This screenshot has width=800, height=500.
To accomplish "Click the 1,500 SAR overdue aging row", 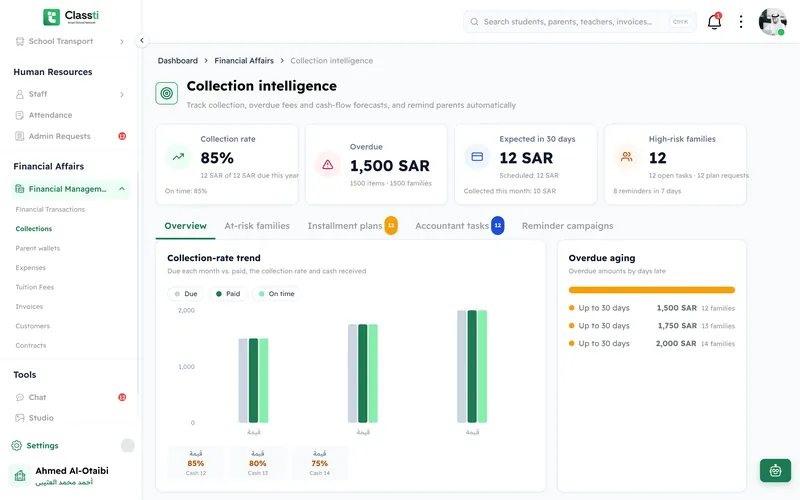I will click(x=652, y=308).
